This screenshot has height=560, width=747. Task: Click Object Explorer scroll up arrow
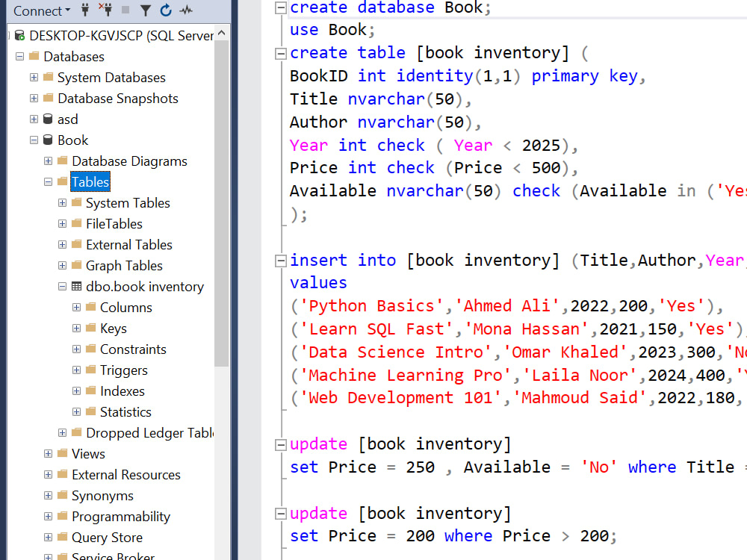pos(222,33)
